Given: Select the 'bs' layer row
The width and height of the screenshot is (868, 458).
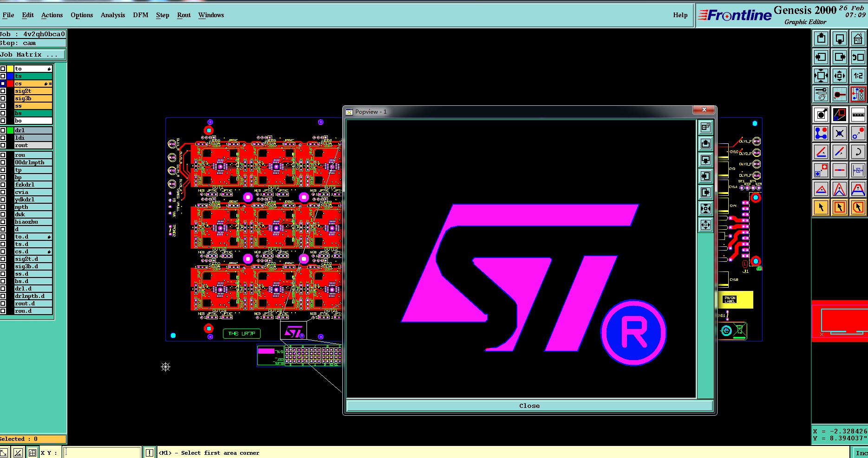Looking at the screenshot, I should [33, 113].
